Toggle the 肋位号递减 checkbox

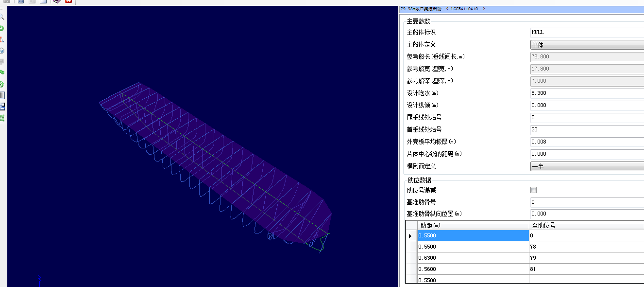[533, 190]
